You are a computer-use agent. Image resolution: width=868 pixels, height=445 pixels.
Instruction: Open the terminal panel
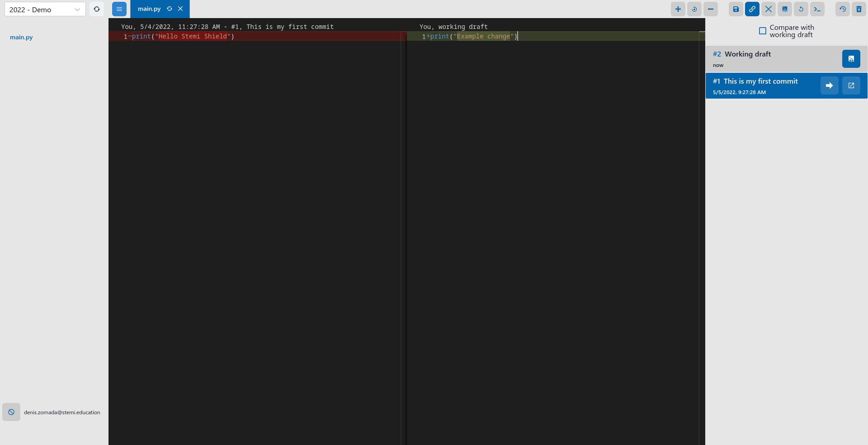click(817, 9)
